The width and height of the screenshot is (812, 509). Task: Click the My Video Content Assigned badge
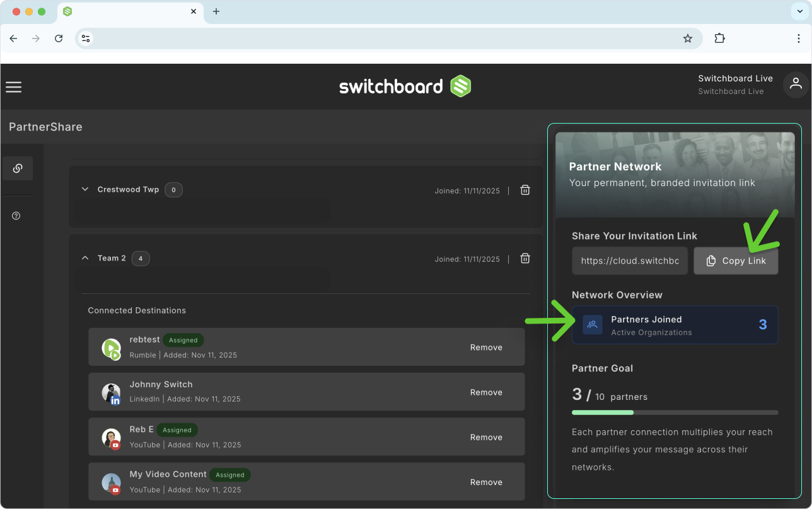pos(230,475)
